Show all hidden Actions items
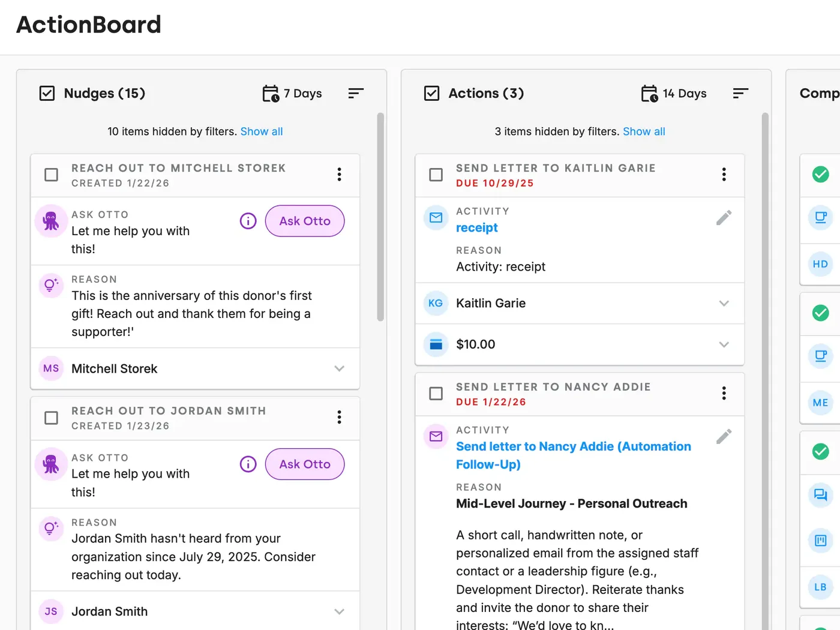This screenshot has width=840, height=630. click(x=644, y=131)
